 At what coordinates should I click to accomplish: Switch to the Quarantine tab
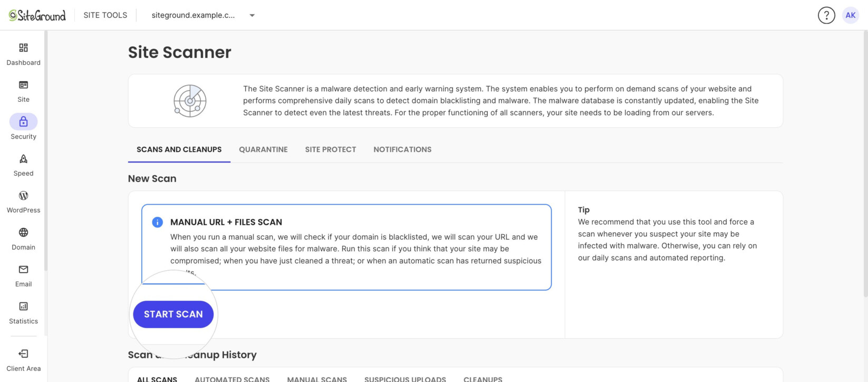pos(263,149)
